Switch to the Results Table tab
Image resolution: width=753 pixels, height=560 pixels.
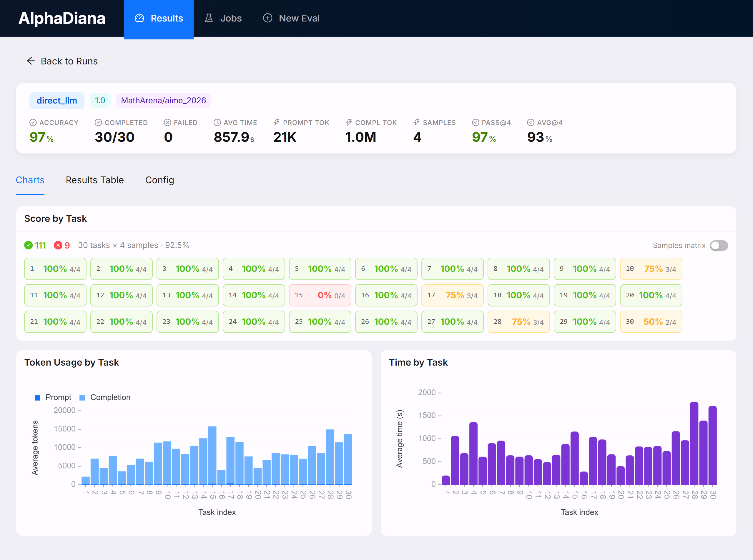click(95, 180)
